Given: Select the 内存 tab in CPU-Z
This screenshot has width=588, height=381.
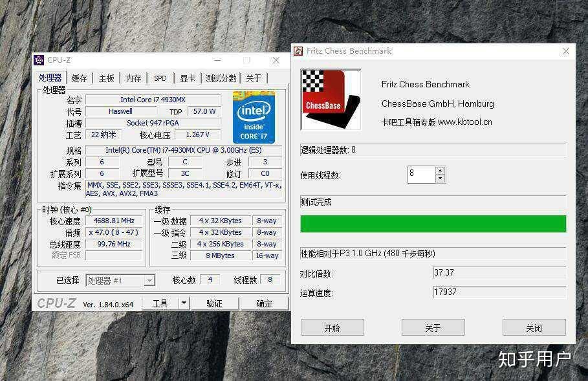Looking at the screenshot, I should coord(133,78).
